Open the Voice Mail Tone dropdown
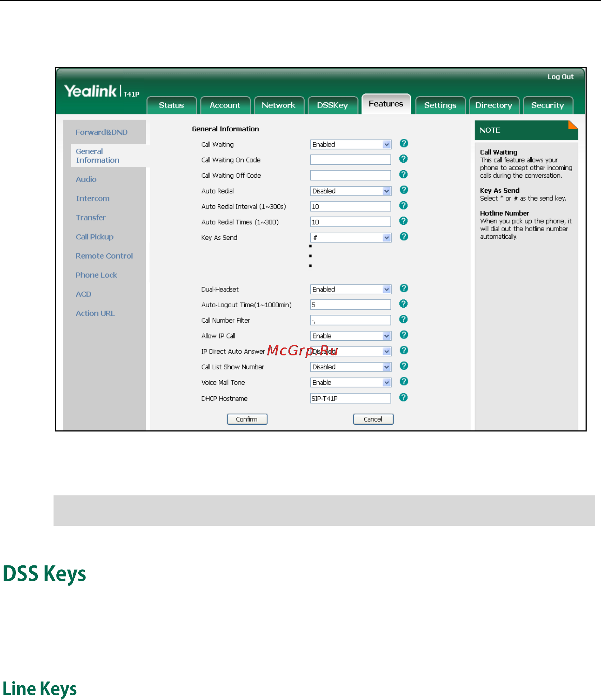 pyautogui.click(x=351, y=382)
